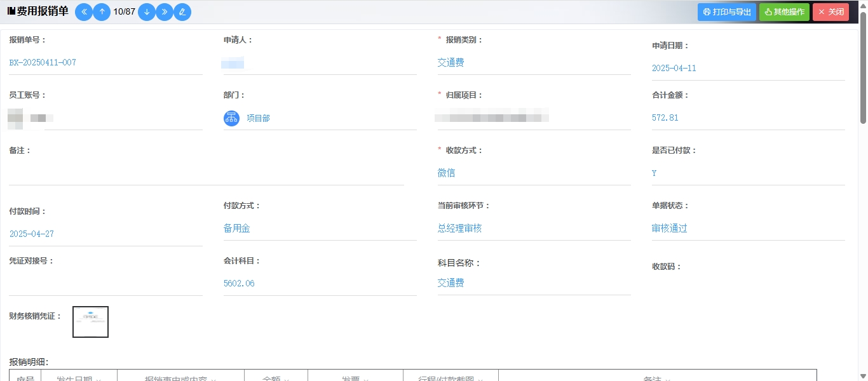This screenshot has height=381, width=868.
Task: Open the 其他操作 menu button
Action: (784, 12)
